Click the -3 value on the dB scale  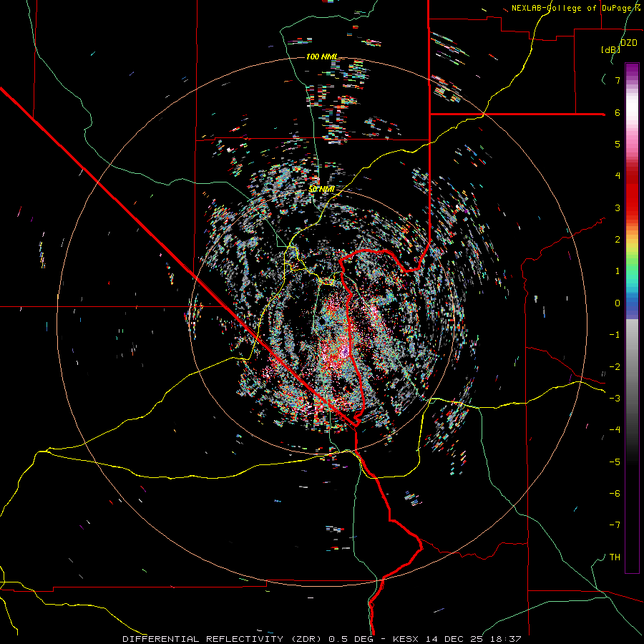tap(615, 399)
